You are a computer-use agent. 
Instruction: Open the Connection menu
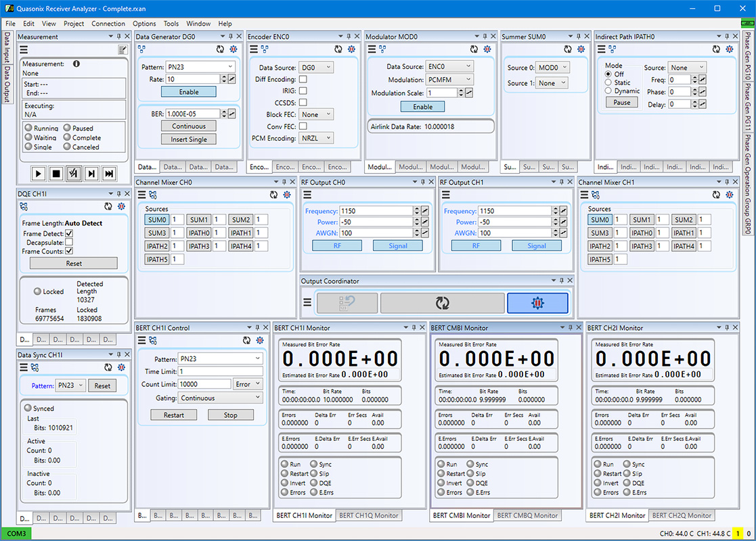coord(108,24)
